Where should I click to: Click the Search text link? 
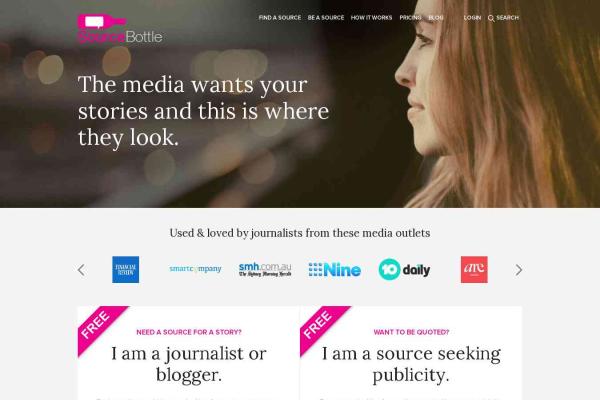click(507, 18)
